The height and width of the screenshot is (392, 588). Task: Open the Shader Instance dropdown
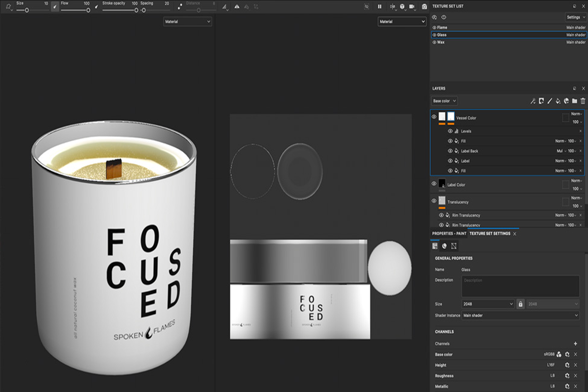[520, 316]
